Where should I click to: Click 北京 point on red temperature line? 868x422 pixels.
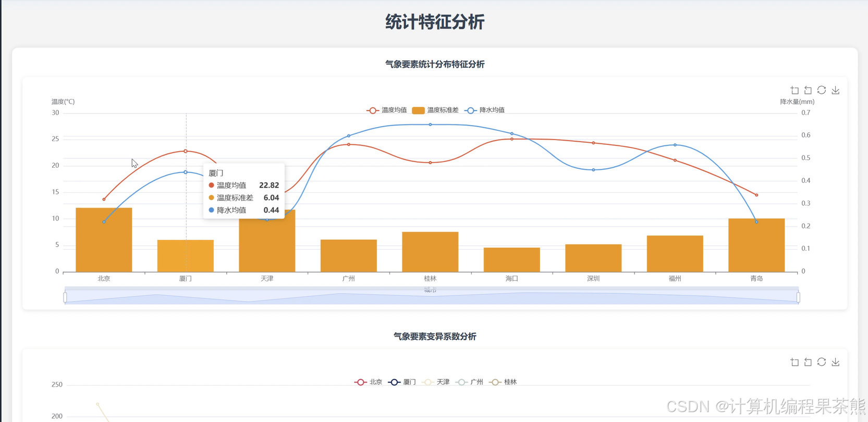click(x=104, y=199)
